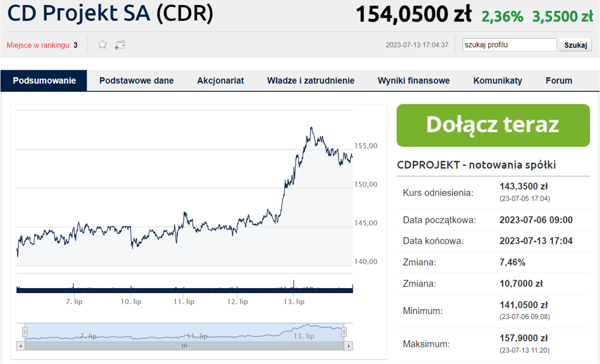Screen dimensions: 600x364
Task: Click Miejsce w rankingu link
Action: 39,45
